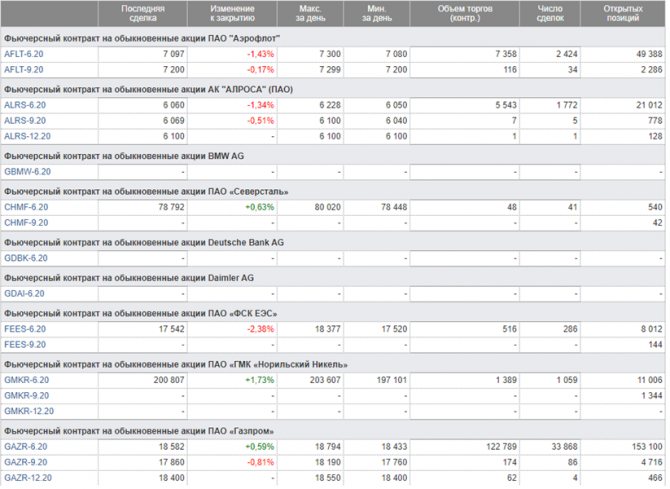670x489 pixels.
Task: Click the GAZR-12.20 contract link
Action: (27, 481)
